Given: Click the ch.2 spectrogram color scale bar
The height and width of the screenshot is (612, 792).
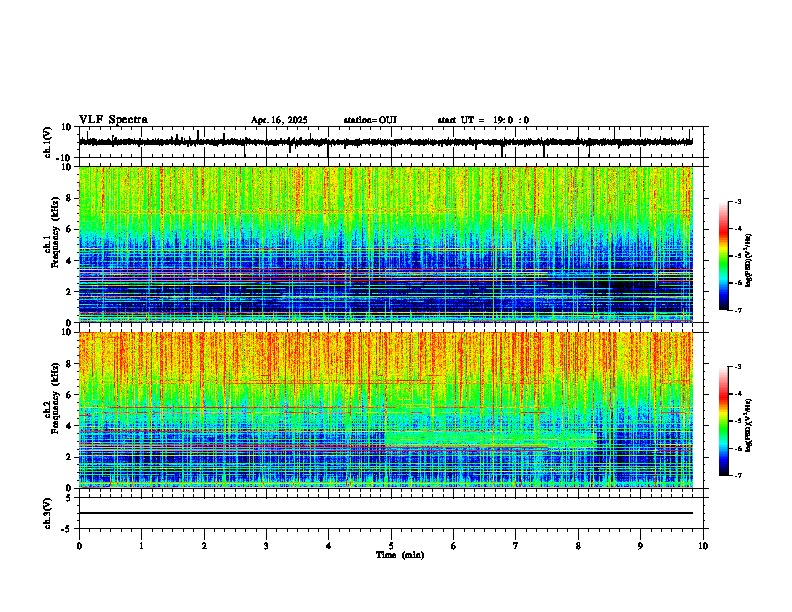Looking at the screenshot, I should coord(724,421).
